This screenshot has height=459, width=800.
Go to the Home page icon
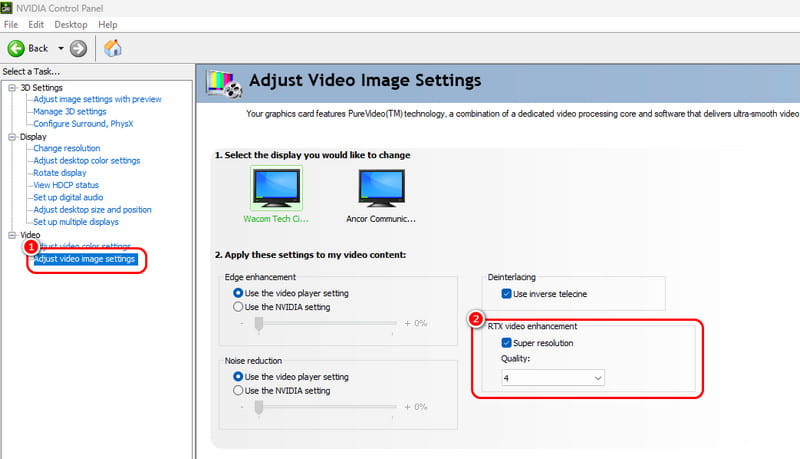click(113, 48)
